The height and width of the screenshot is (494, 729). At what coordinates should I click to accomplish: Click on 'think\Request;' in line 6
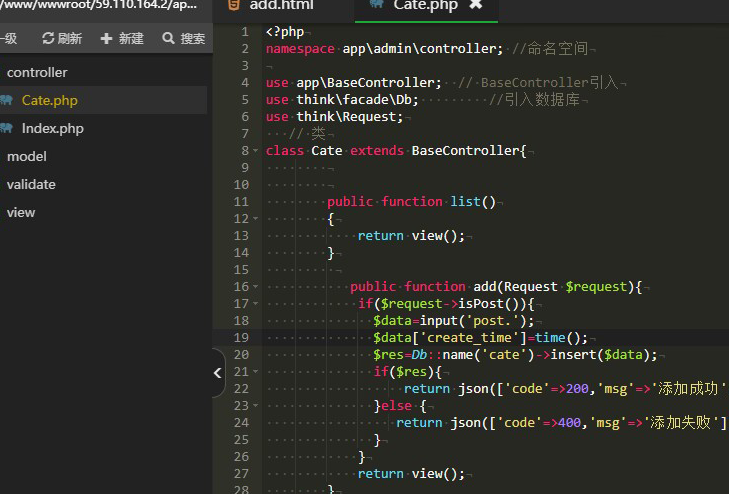pos(350,117)
